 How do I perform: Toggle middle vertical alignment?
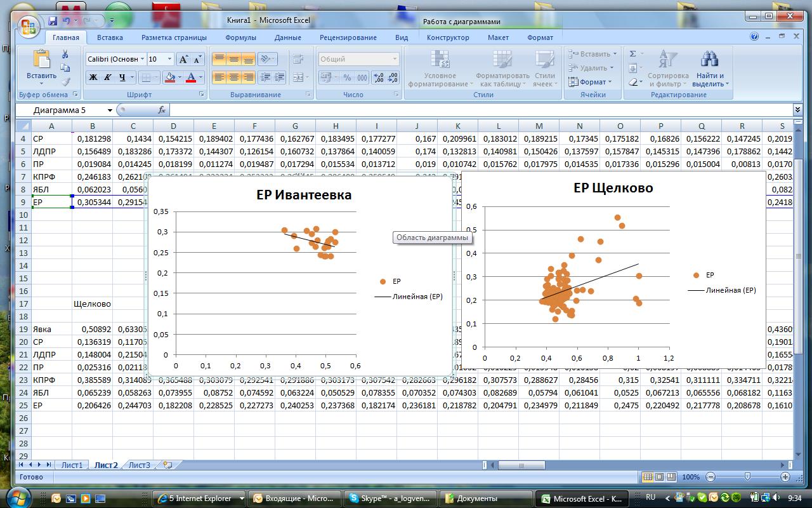(233, 59)
